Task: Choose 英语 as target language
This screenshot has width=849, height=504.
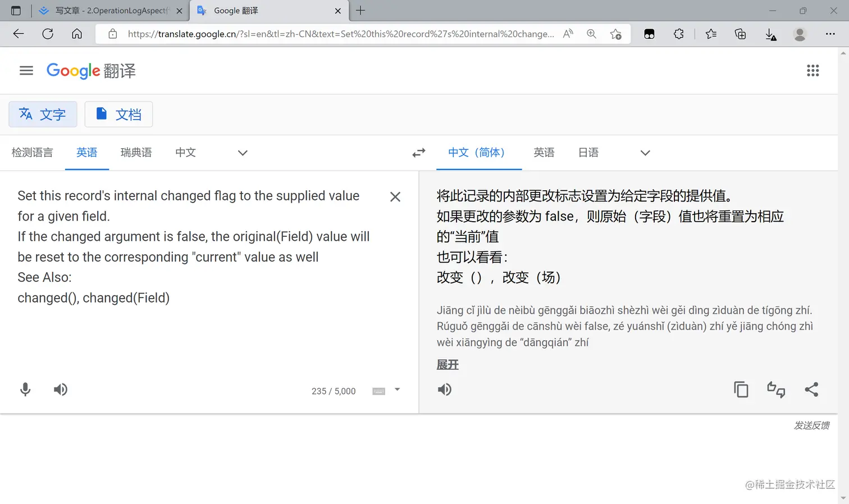Action: coord(544,153)
